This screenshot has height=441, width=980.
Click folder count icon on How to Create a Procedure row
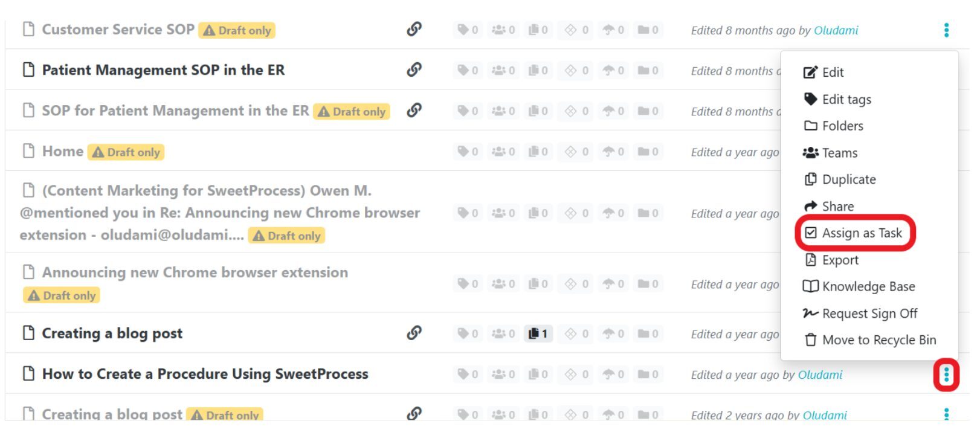click(648, 375)
